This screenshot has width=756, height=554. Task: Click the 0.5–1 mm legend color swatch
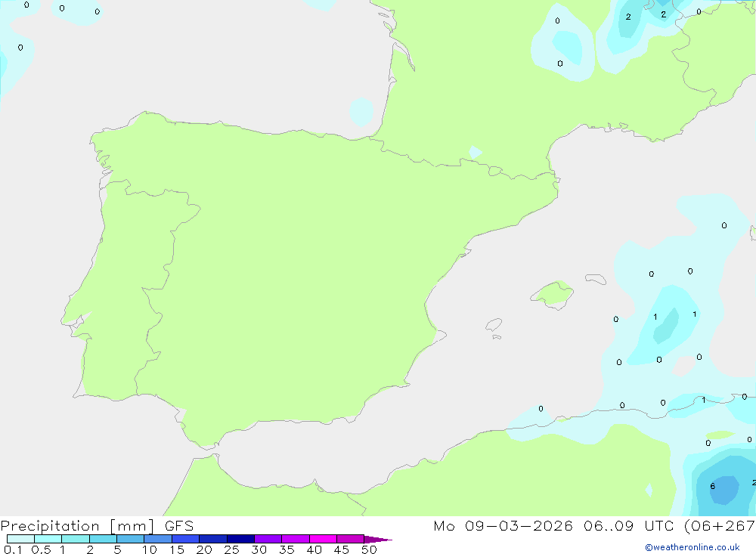48,539
